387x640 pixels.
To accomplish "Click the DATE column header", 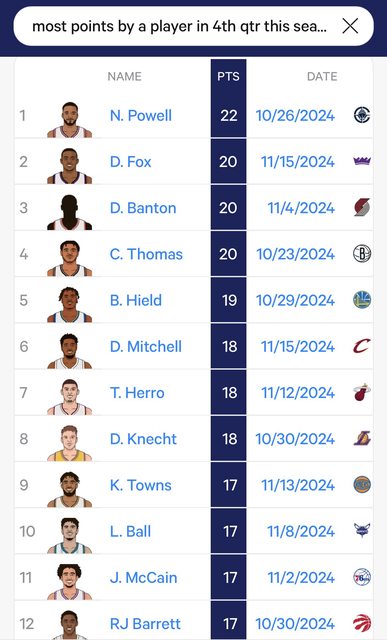I will click(322, 76).
